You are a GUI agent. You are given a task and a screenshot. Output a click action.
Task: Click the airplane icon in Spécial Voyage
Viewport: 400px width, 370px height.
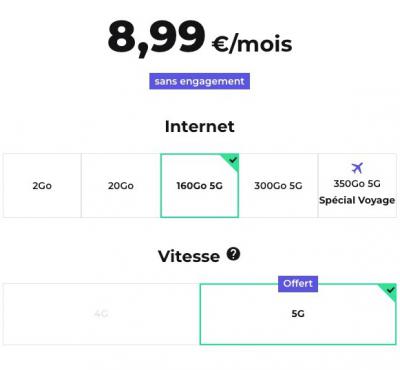coord(357,168)
